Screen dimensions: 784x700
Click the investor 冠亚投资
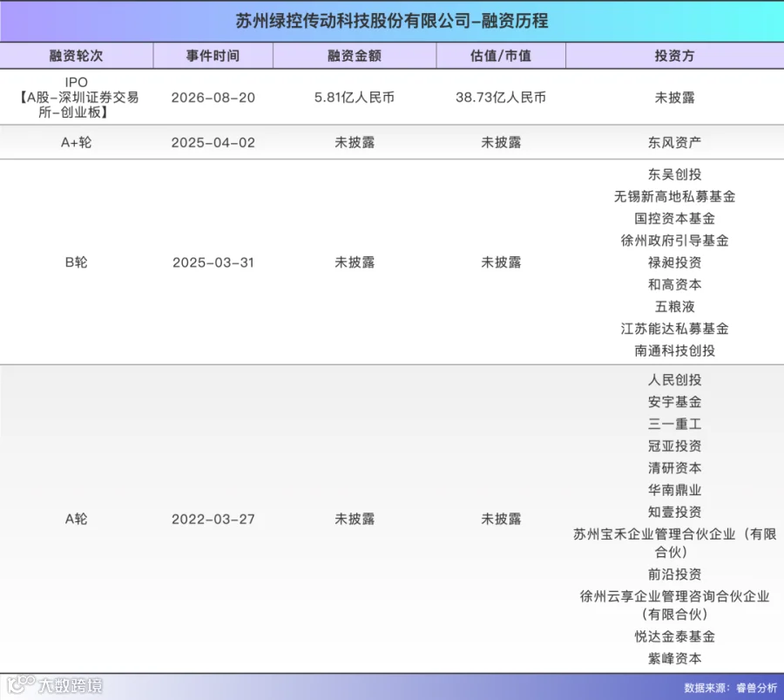point(674,445)
